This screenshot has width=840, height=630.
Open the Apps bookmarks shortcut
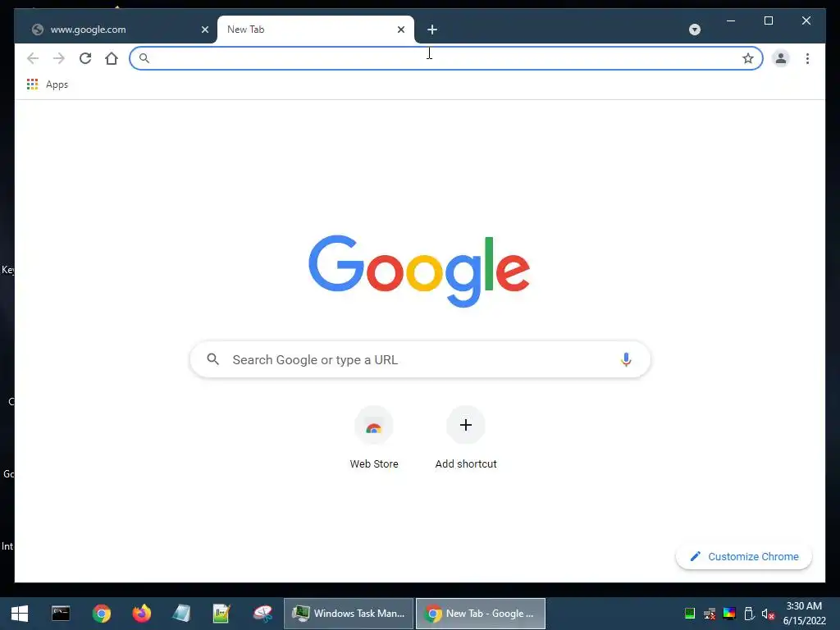47,84
